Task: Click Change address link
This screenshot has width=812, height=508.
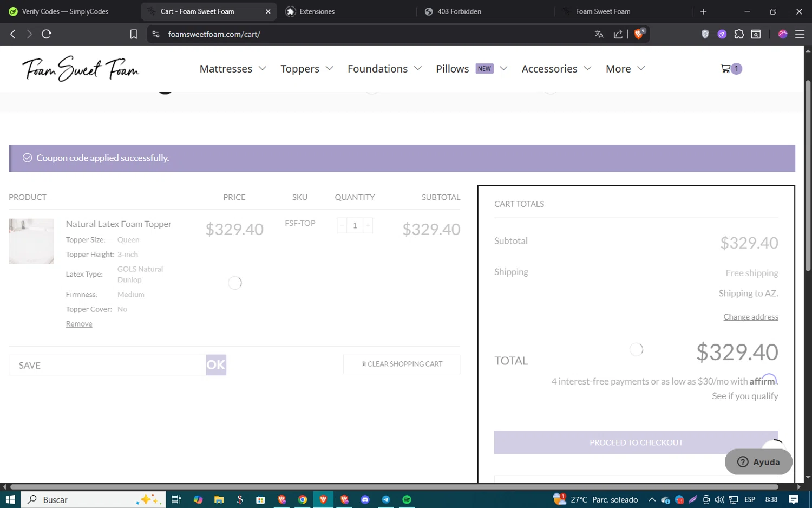Action: (x=751, y=317)
